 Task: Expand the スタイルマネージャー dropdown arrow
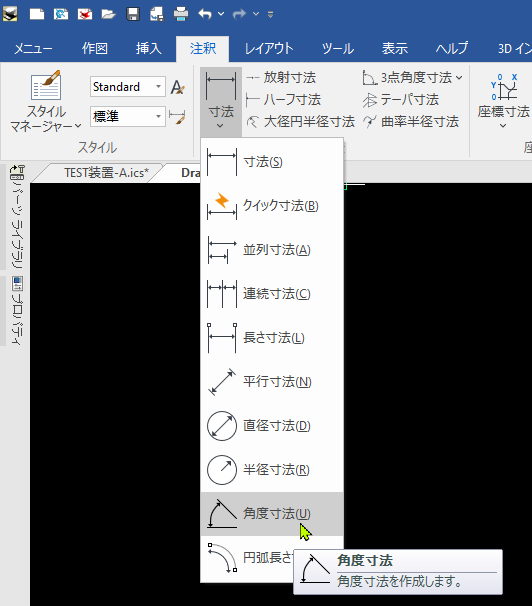click(x=78, y=126)
